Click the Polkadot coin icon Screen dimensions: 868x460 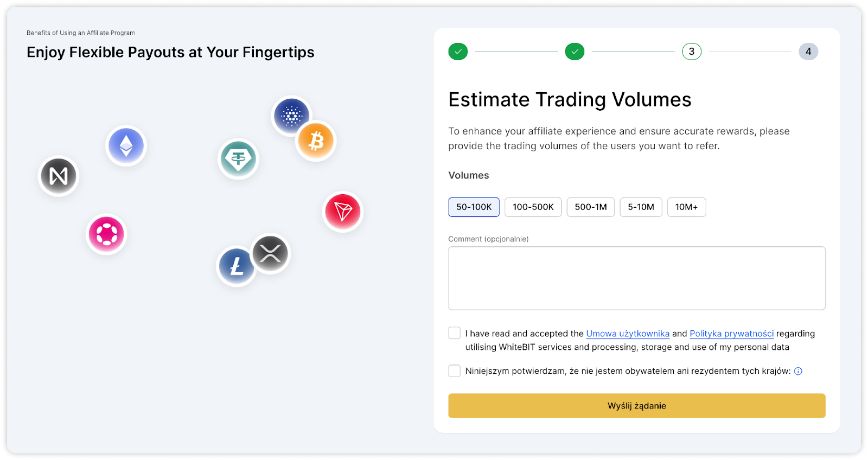(106, 234)
